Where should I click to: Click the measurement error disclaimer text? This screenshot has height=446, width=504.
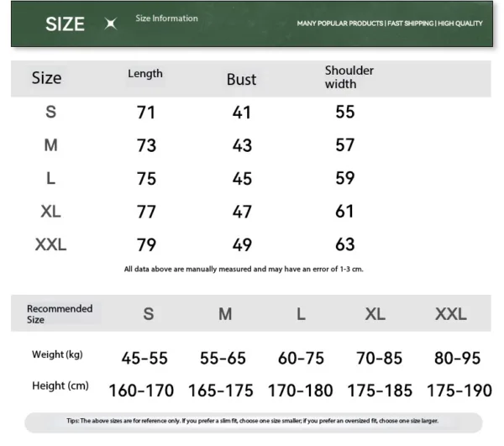[x=244, y=270]
